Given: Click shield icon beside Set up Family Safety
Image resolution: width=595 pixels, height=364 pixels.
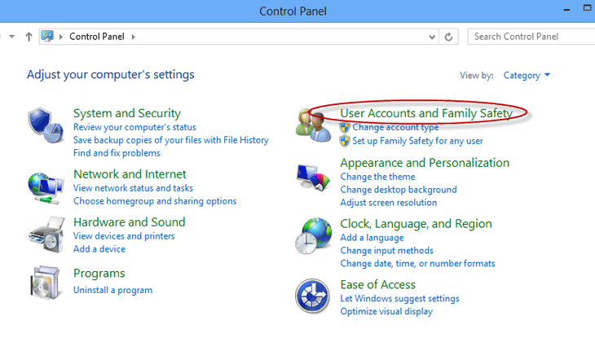Looking at the screenshot, I should [x=345, y=141].
